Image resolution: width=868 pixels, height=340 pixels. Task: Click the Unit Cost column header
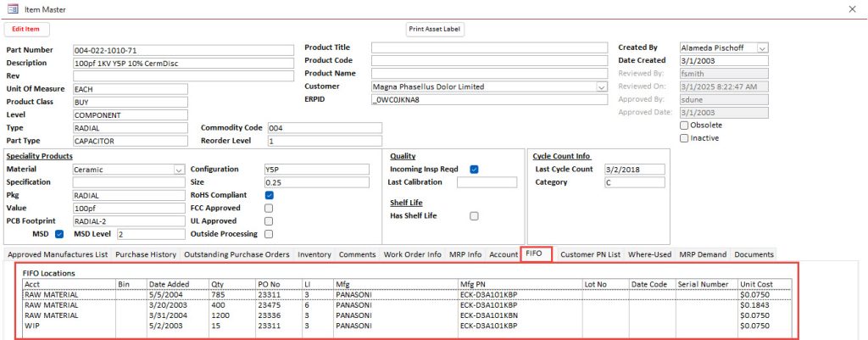765,284
